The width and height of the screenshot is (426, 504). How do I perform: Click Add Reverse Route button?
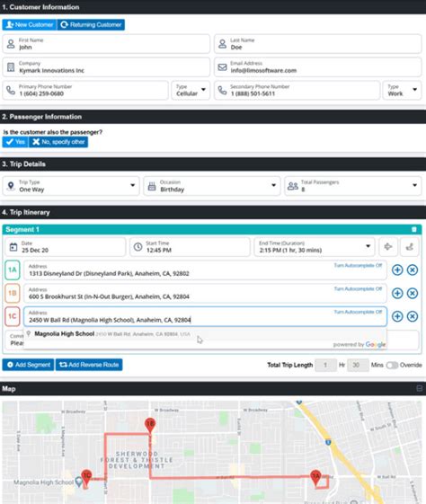[x=89, y=365]
